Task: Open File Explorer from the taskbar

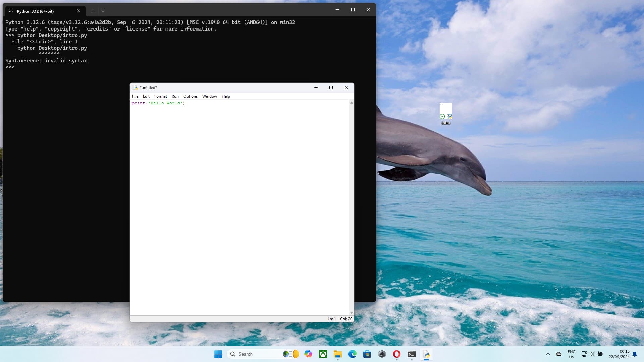Action: [337, 354]
